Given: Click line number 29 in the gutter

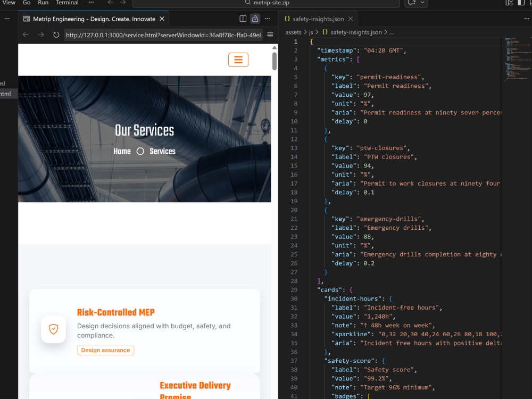Looking at the screenshot, I should pos(294,290).
